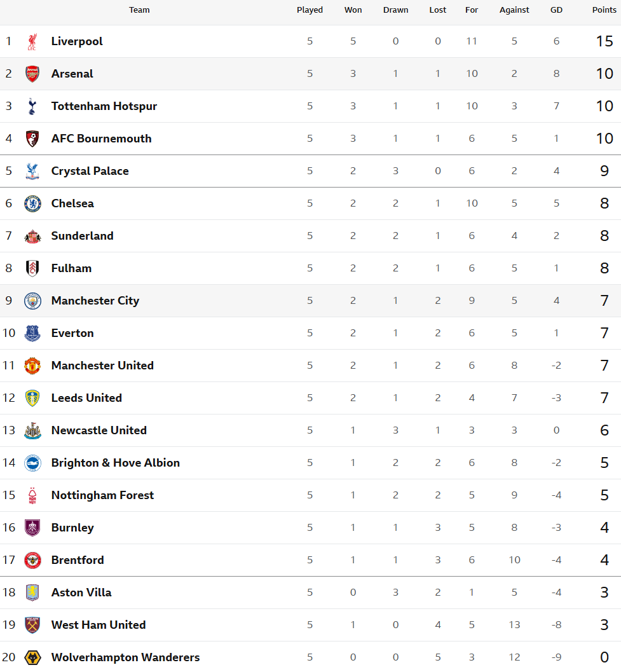Click the GD column header

point(556,10)
